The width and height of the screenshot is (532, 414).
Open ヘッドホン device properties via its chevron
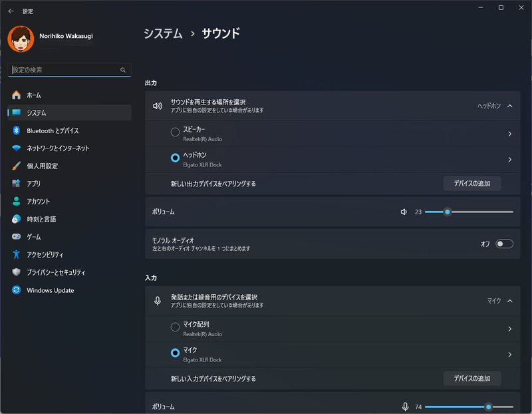[x=511, y=160]
